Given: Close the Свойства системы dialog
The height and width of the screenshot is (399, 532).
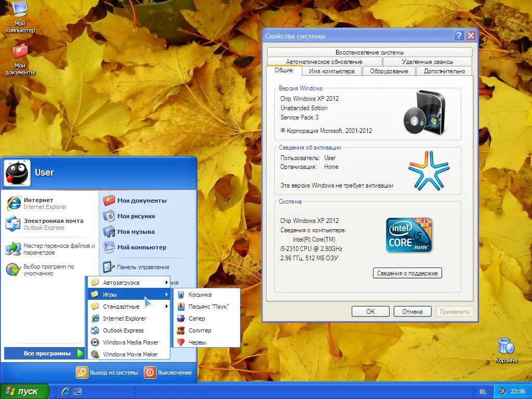Looking at the screenshot, I should pyautogui.click(x=471, y=36).
